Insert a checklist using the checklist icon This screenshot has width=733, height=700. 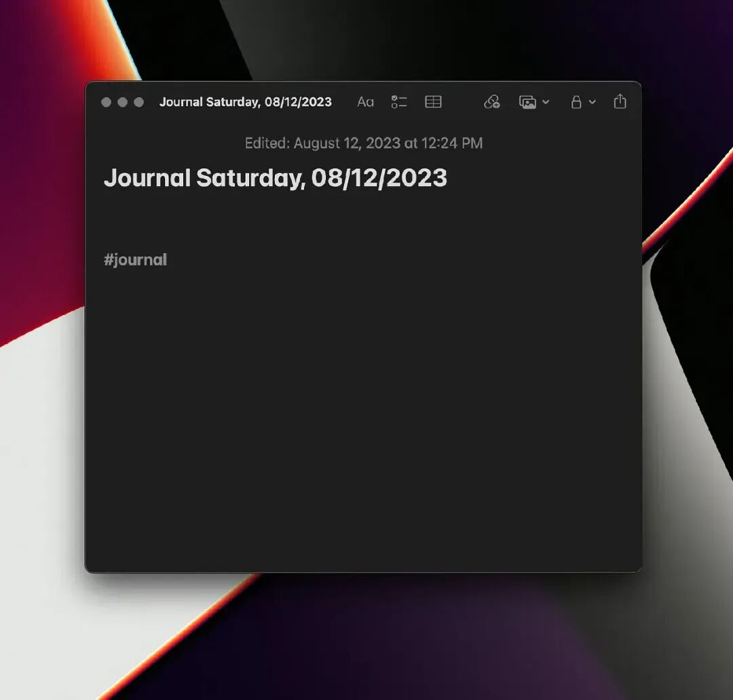399,102
